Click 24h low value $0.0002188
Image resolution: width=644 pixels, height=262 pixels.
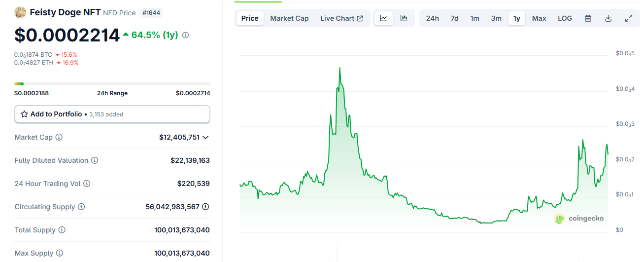point(32,93)
